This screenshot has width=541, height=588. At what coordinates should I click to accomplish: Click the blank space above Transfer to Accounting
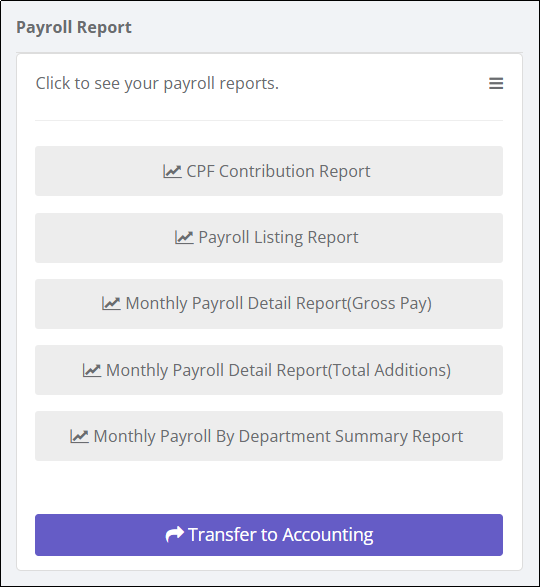click(x=269, y=487)
